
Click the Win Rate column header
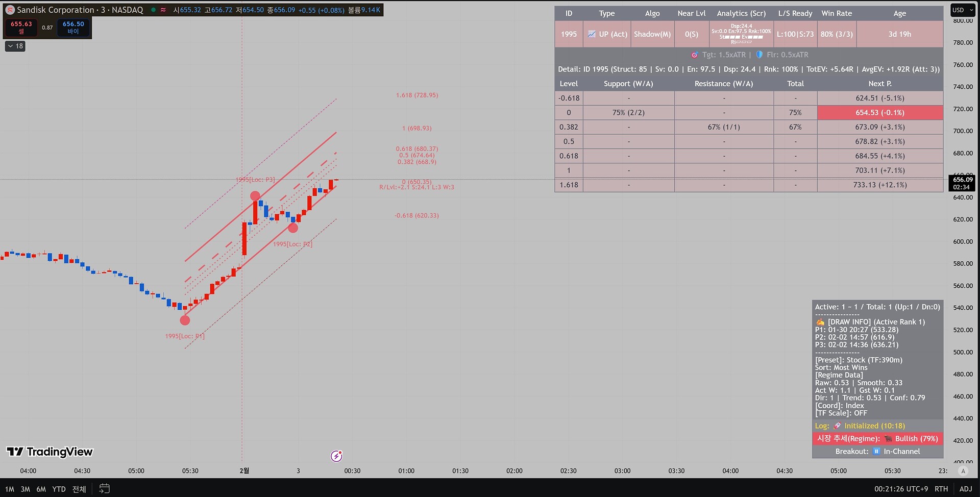(x=837, y=13)
